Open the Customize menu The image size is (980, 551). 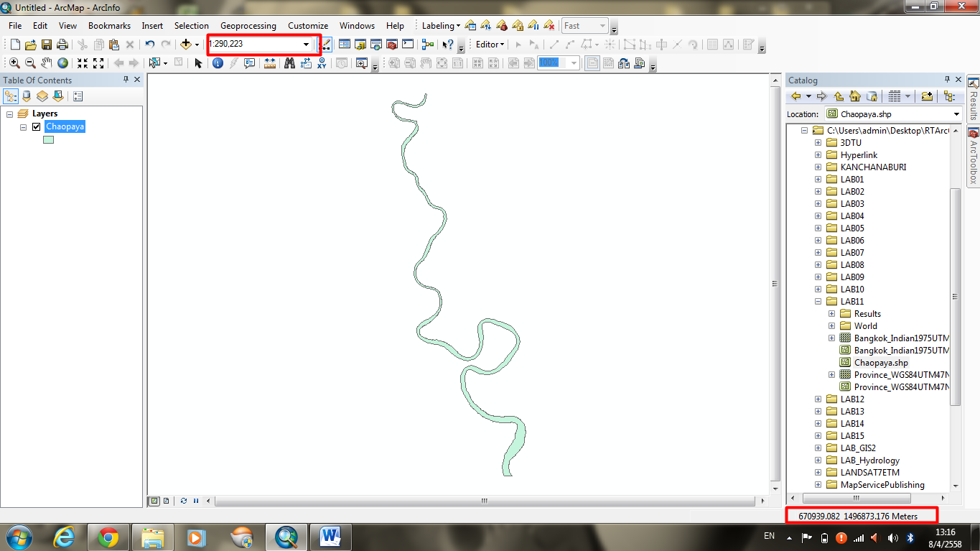[308, 26]
